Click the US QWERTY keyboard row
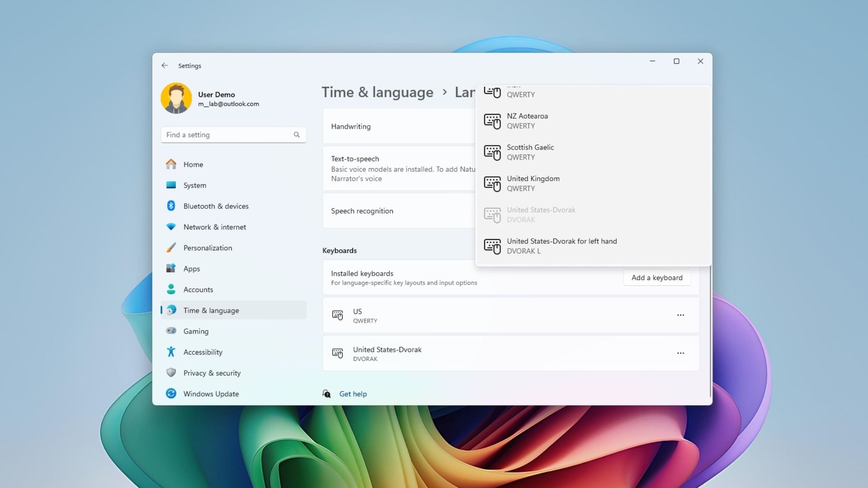868x488 pixels. (511, 315)
